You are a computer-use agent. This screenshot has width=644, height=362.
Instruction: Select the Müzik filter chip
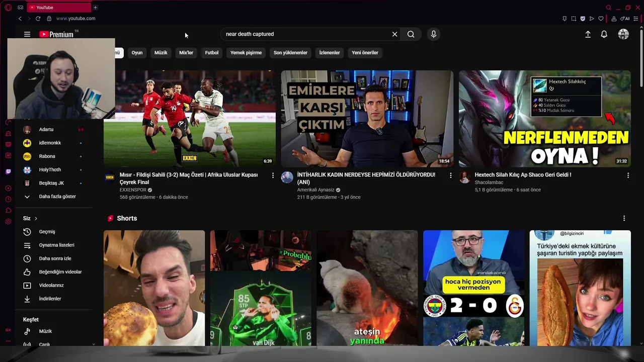[x=160, y=53]
